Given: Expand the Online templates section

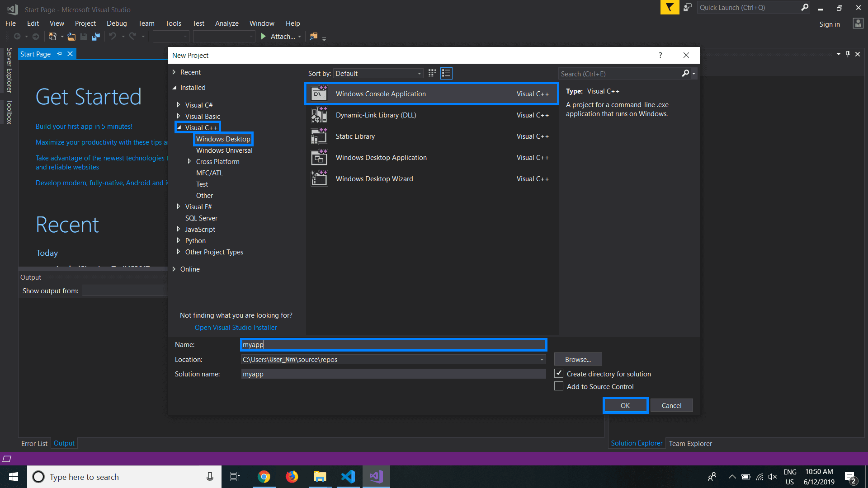Looking at the screenshot, I should pyautogui.click(x=174, y=269).
